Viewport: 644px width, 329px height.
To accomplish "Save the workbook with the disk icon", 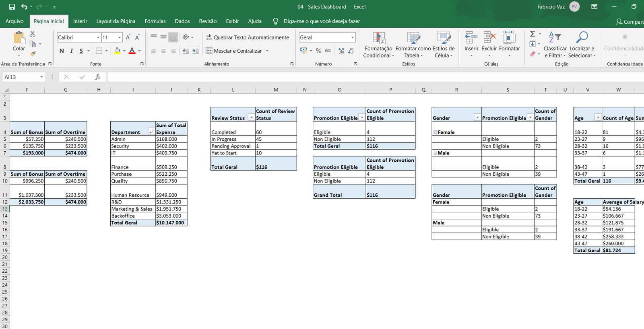I will pyautogui.click(x=12, y=7).
